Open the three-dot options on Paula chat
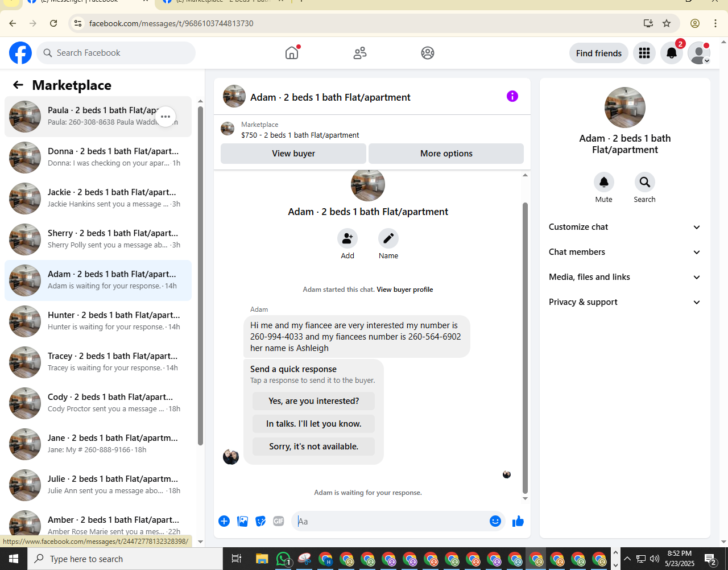Viewport: 728px width, 570px height. click(x=166, y=117)
